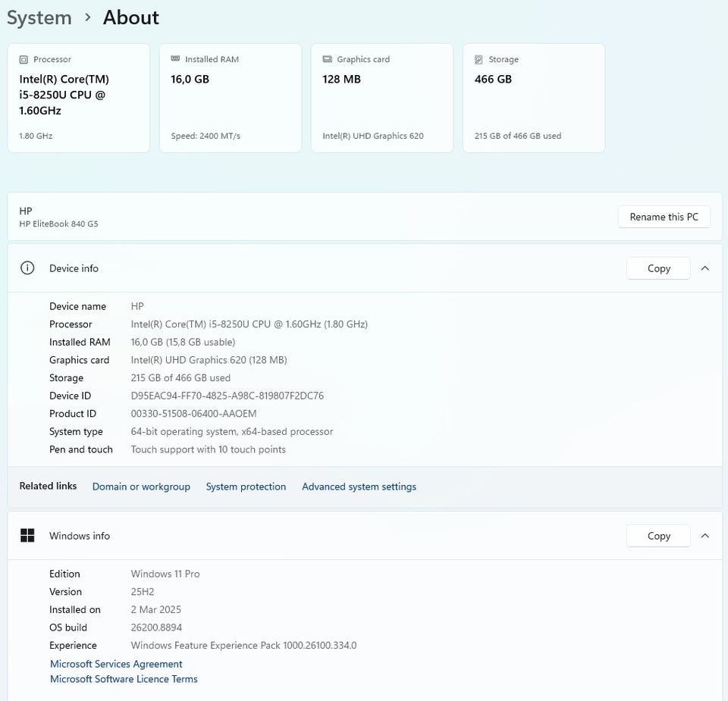Image resolution: width=728 pixels, height=701 pixels.
Task: Copy the Device info details
Action: [x=658, y=268]
